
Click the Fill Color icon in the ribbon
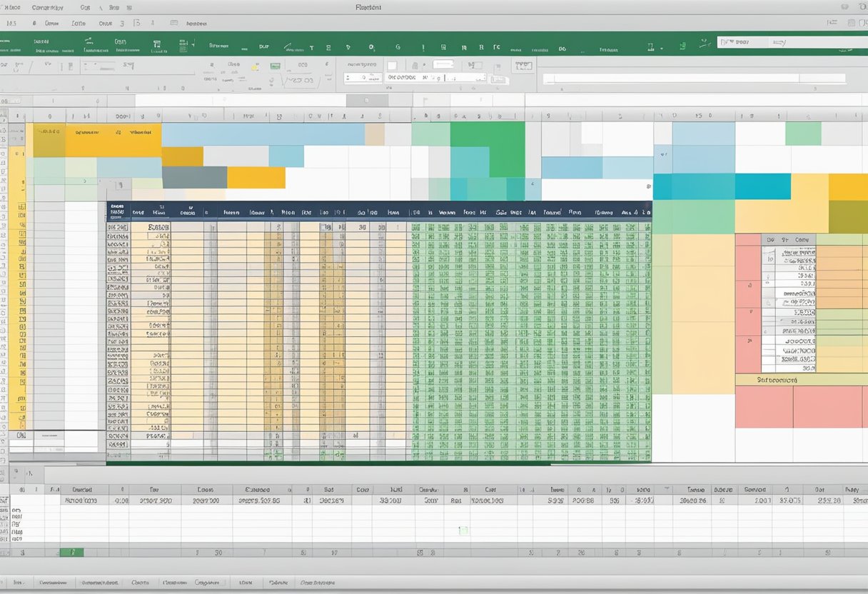click(255, 66)
